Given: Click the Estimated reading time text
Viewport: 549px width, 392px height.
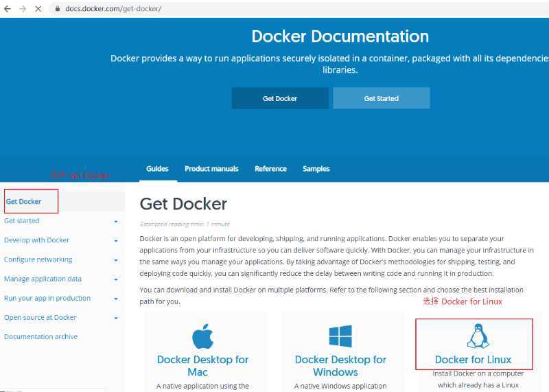Looking at the screenshot, I should click(185, 224).
